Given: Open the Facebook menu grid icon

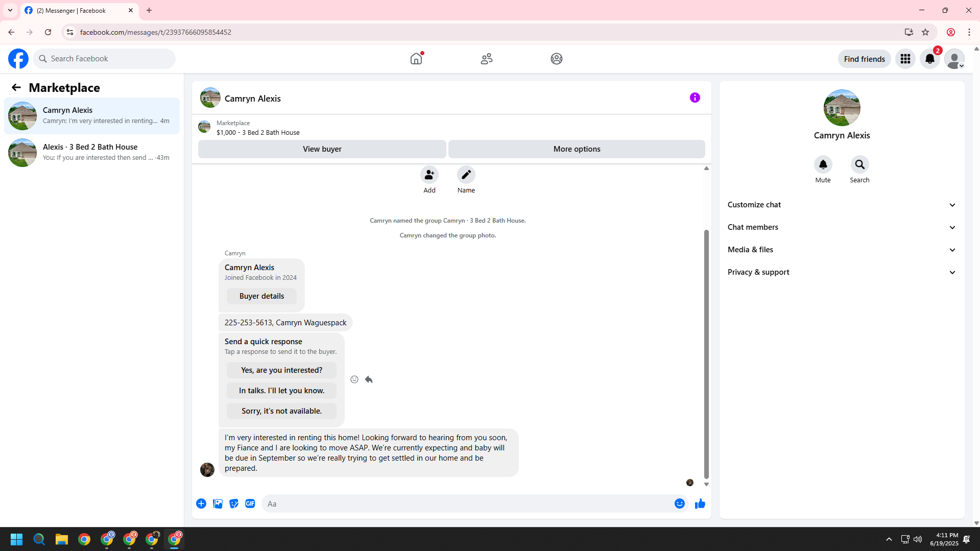Looking at the screenshot, I should 905,59.
